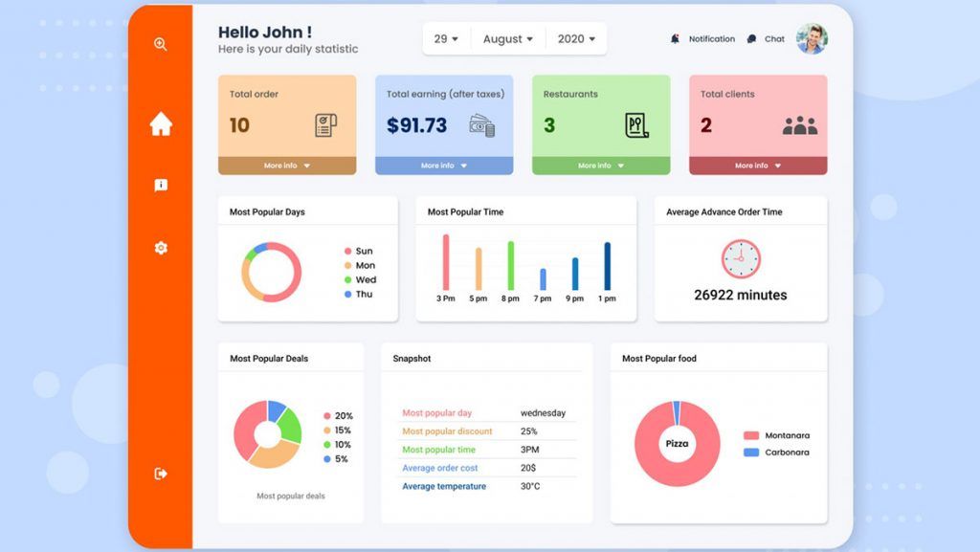Click the Sun legend entry in Popular Days
Viewport: 980px width, 552px height.
coord(359,251)
